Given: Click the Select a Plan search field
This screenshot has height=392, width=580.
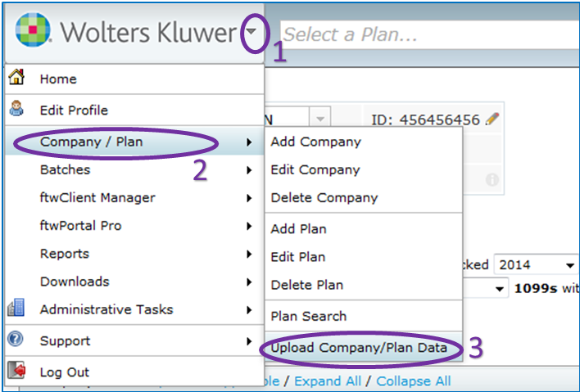Looking at the screenshot, I should (x=429, y=34).
